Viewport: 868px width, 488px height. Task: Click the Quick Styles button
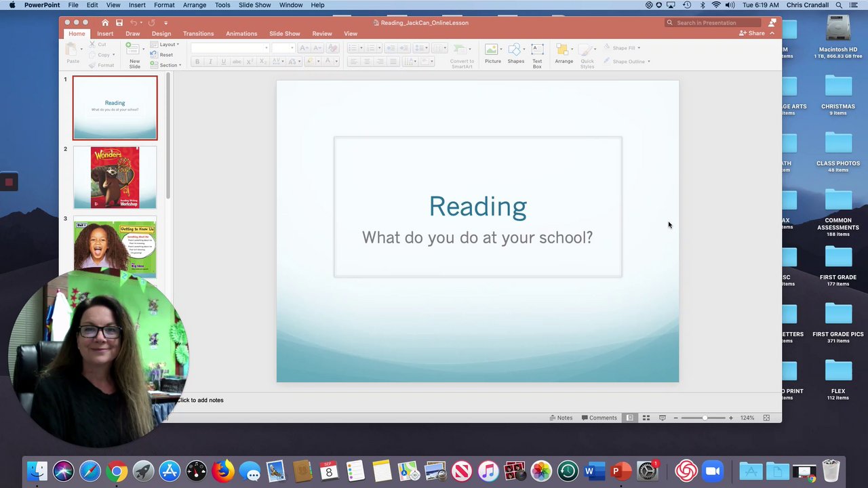(x=587, y=56)
